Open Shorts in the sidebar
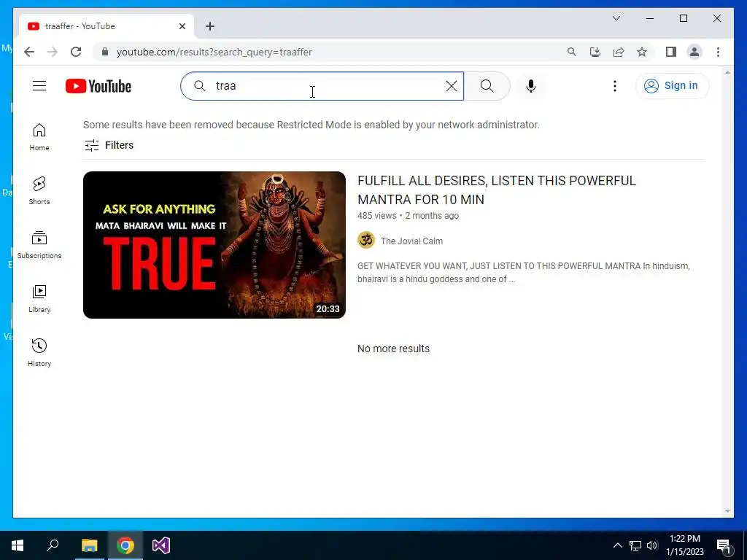This screenshot has width=747, height=560. pyautogui.click(x=39, y=191)
